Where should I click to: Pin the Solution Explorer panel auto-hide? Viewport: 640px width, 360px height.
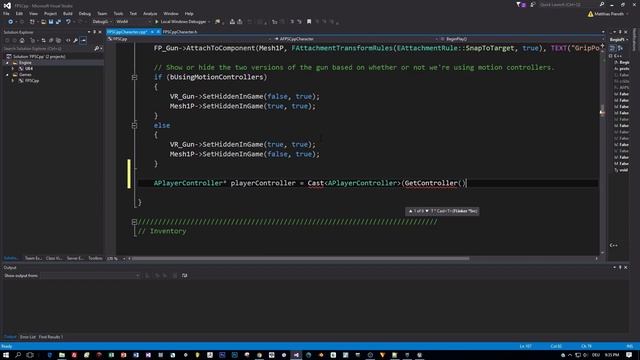point(94,32)
